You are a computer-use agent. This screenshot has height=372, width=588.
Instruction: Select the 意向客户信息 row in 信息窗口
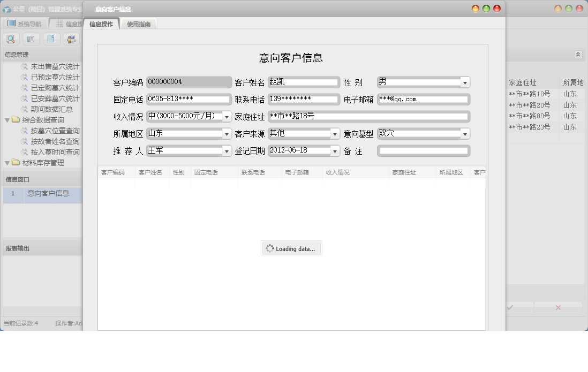click(48, 194)
